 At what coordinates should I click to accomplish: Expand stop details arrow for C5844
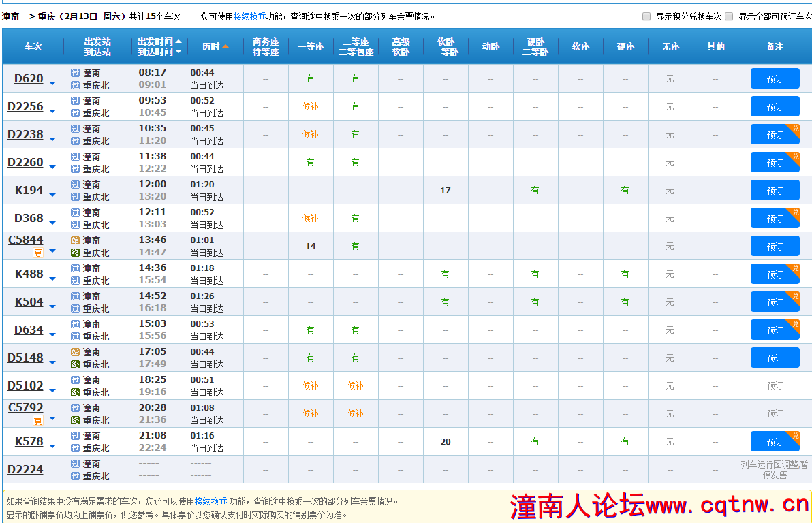pyautogui.click(x=52, y=251)
